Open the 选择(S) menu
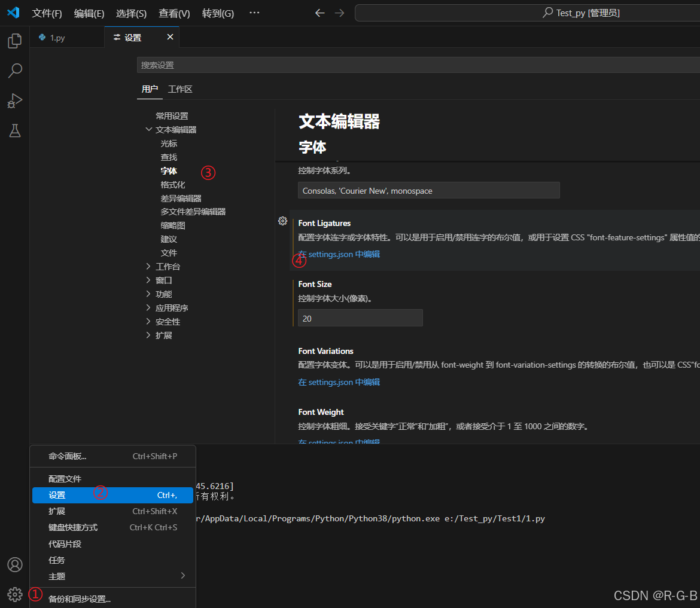 click(131, 13)
